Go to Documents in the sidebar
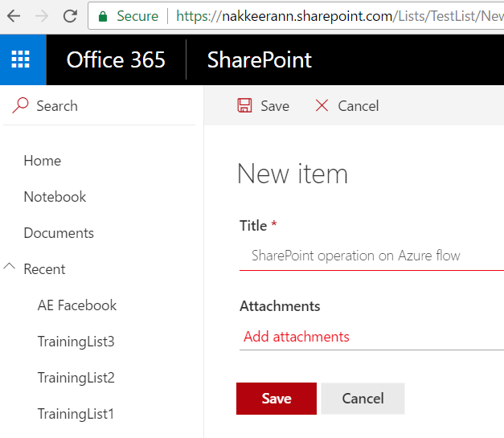The image size is (504, 438). tap(59, 233)
